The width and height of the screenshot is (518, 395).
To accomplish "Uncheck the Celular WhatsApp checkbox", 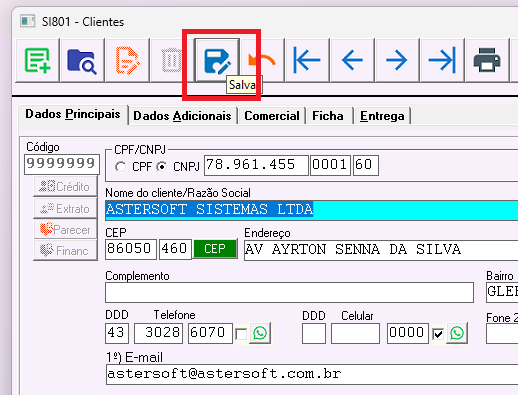I will 438,334.
